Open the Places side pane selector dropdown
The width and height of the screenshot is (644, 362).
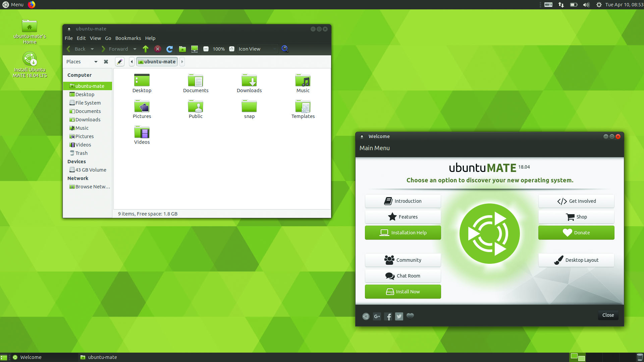(x=82, y=62)
